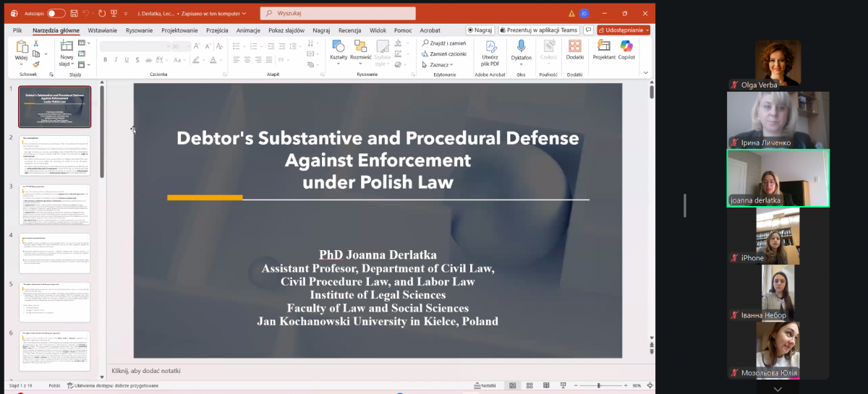Switch to slide sorter view icon
The width and height of the screenshot is (868, 394).
(x=529, y=385)
